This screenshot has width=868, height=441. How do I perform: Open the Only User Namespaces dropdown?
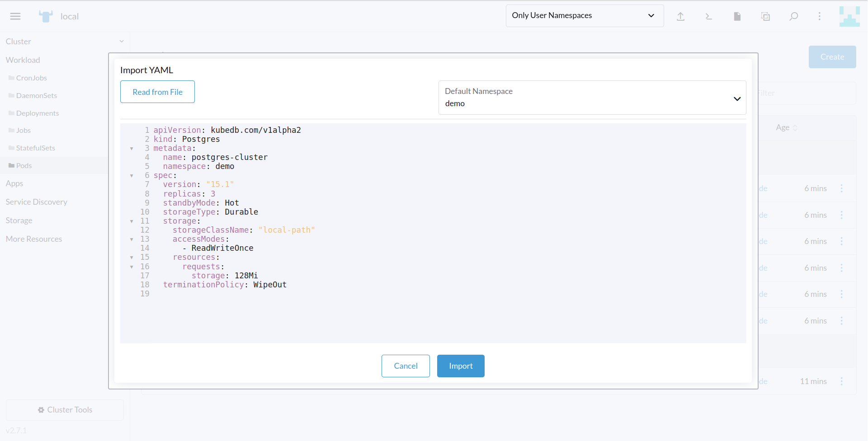[x=584, y=16]
